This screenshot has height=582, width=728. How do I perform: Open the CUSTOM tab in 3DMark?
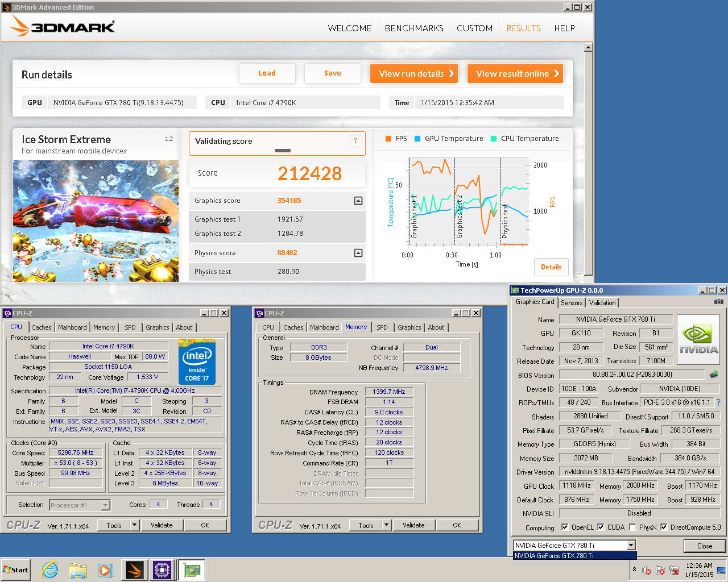coord(475,28)
